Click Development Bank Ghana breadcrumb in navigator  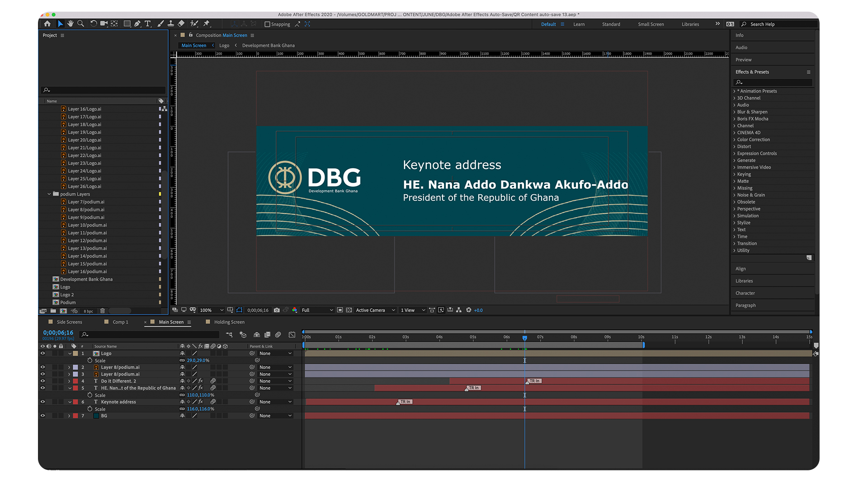(268, 46)
